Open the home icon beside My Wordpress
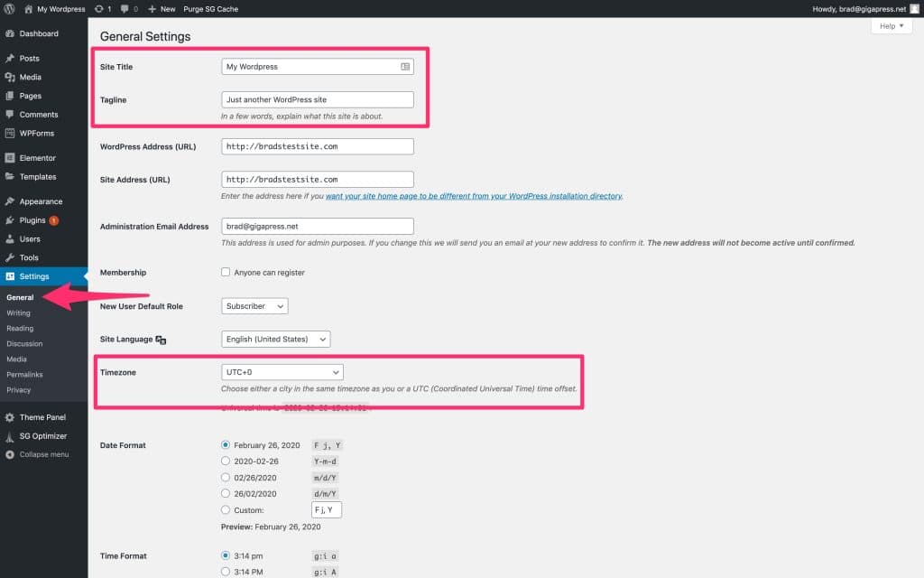Screen dimensions: 924x578 click(28, 9)
